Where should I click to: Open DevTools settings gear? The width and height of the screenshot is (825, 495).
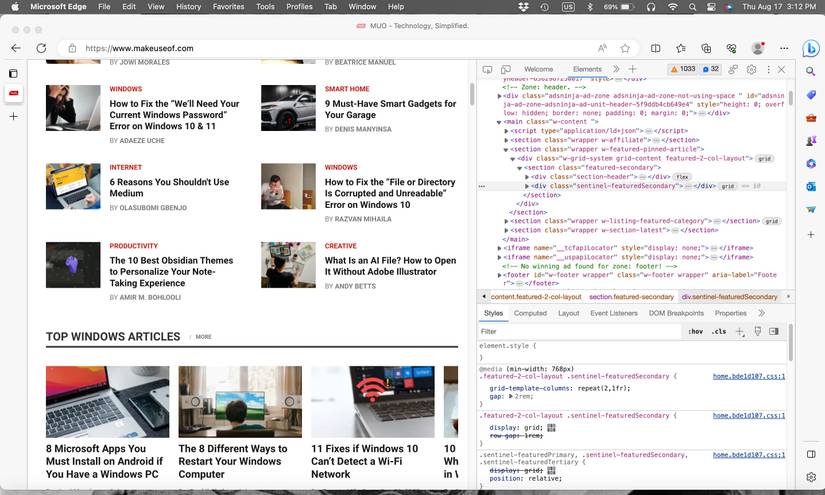point(750,70)
